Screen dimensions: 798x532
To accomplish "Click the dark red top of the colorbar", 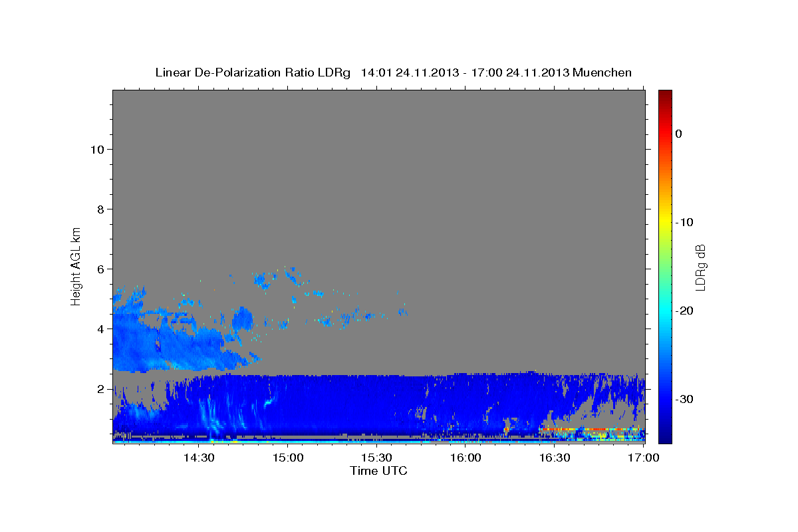I will (x=665, y=95).
